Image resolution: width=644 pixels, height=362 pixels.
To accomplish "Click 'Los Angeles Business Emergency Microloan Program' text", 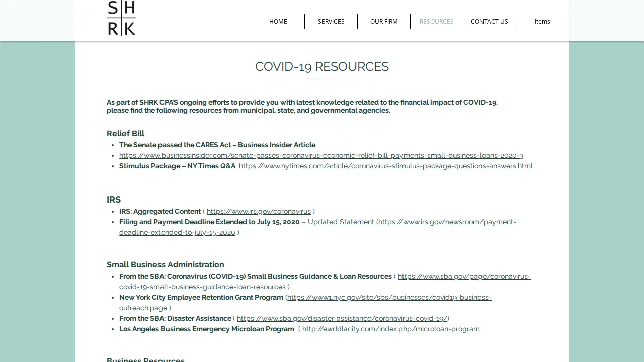I will 207,329.
